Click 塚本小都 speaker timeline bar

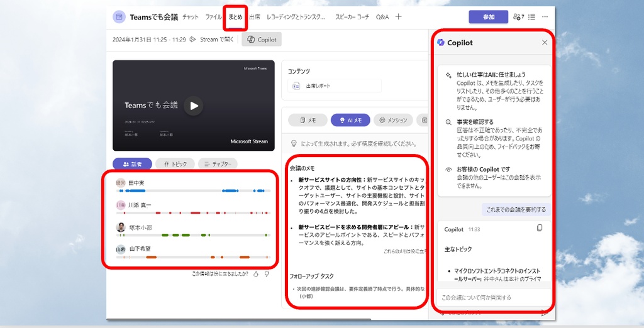click(x=194, y=235)
